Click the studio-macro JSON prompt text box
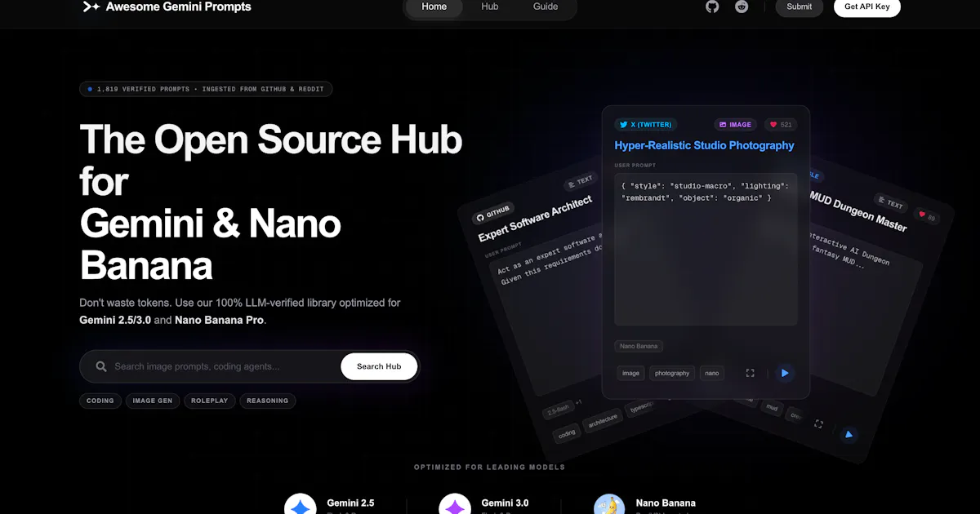The height and width of the screenshot is (514, 980). click(x=706, y=250)
